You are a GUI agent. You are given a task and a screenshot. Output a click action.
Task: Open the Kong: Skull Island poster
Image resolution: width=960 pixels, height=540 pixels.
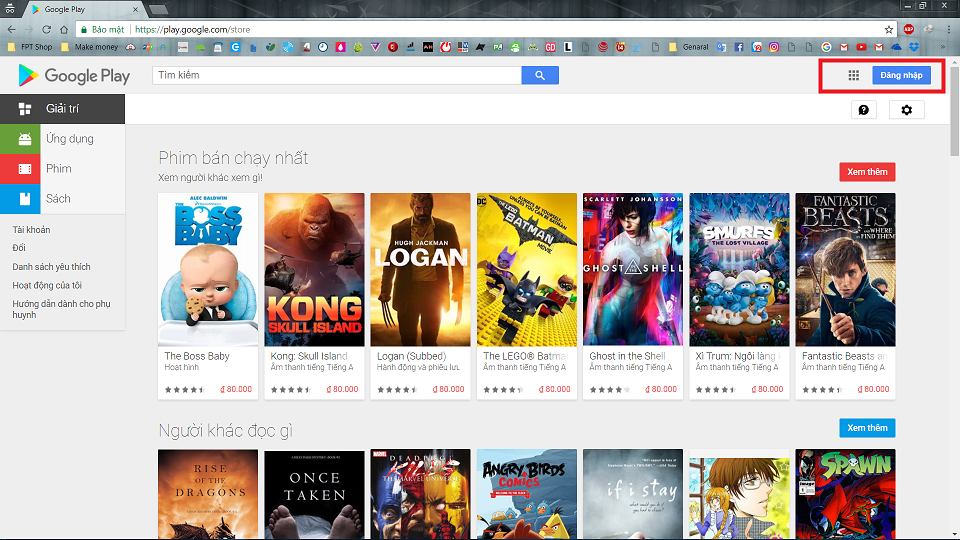pyautogui.click(x=314, y=270)
